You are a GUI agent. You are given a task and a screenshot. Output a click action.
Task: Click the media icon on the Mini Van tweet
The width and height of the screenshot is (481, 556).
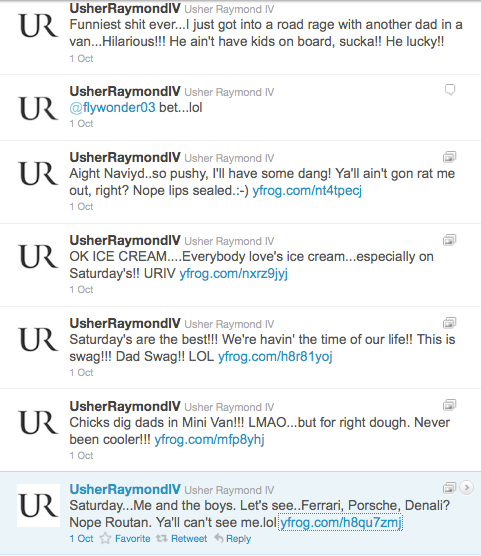tap(449, 405)
